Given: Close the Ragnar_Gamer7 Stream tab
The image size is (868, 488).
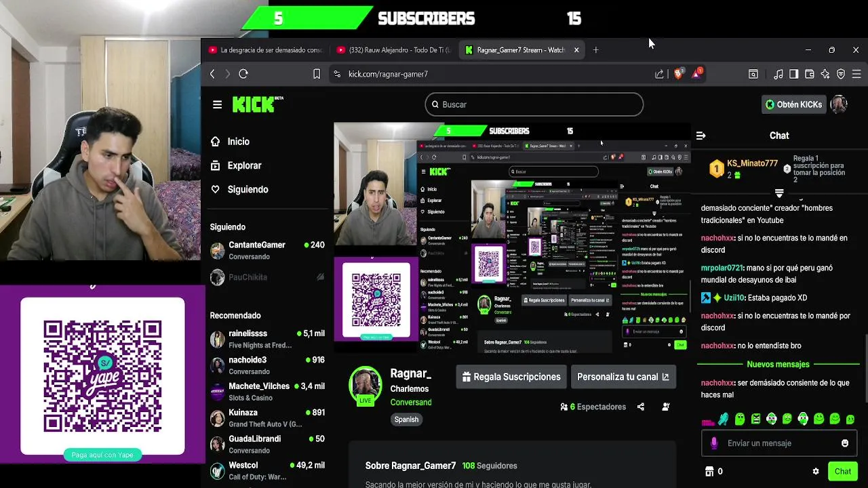Looking at the screenshot, I should click(x=576, y=49).
